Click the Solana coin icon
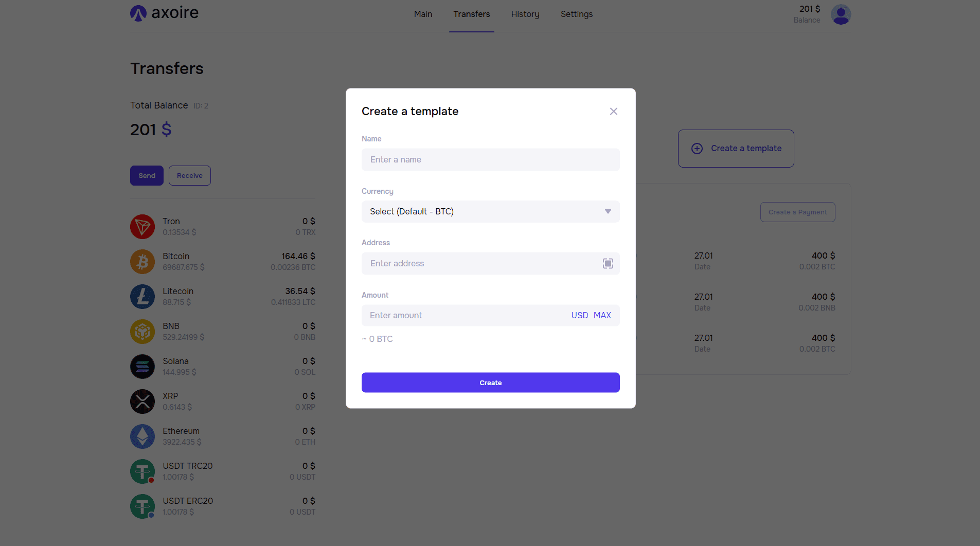Viewport: 980px width, 546px height. click(142, 367)
